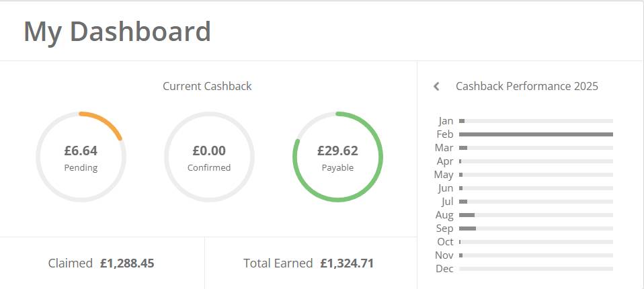Click the December performance bar
Viewport: 644px width, 289px height.
(x=535, y=269)
